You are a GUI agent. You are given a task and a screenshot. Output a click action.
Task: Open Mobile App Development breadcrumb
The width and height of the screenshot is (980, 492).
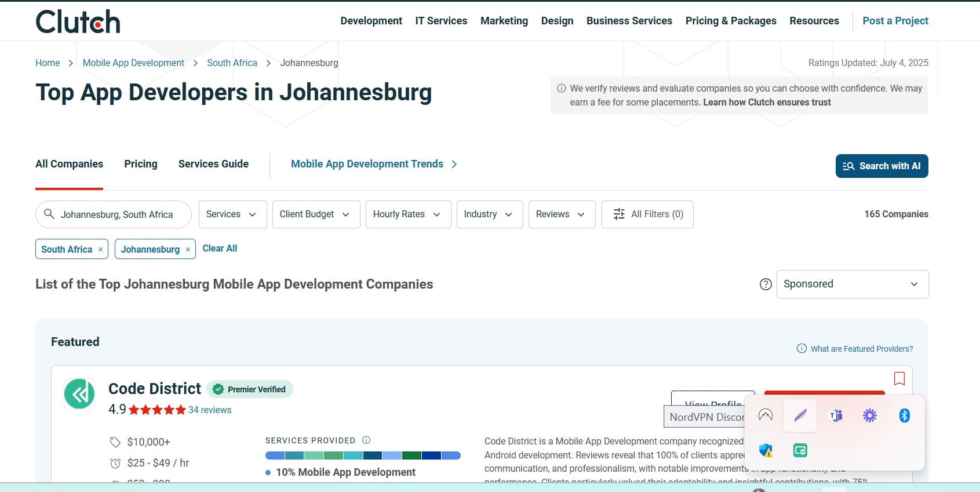(x=133, y=63)
